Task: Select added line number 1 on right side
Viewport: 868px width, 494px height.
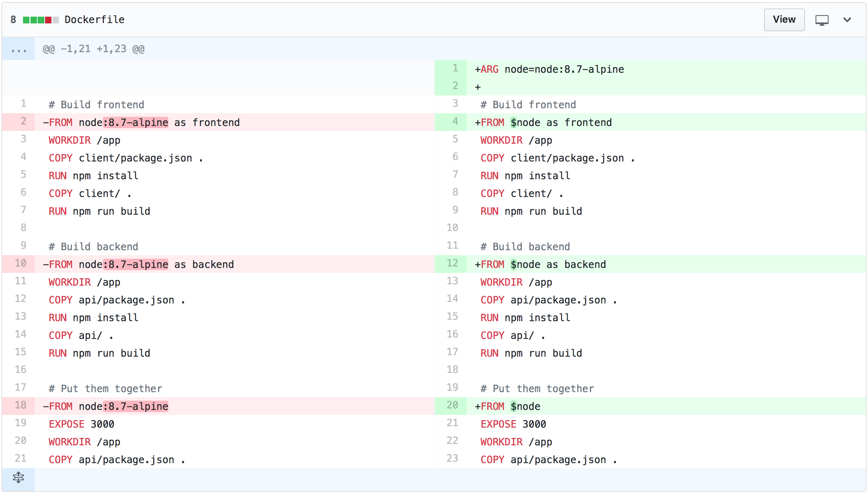Action: pyautogui.click(x=451, y=68)
